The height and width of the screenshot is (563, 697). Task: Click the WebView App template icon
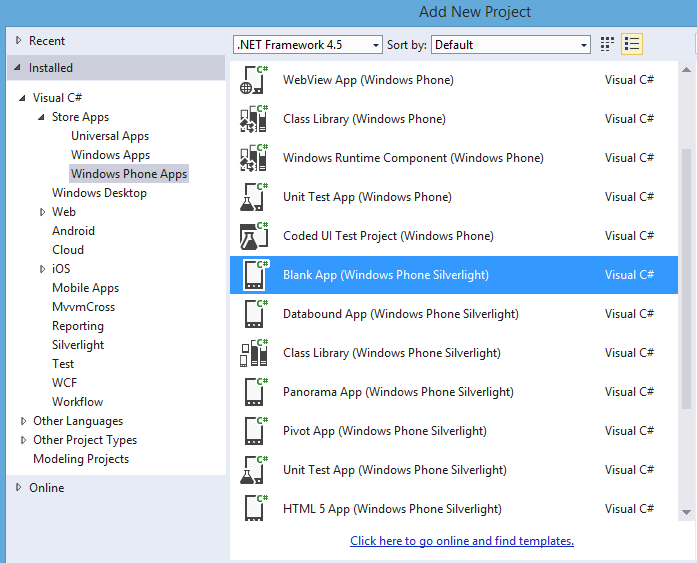click(x=254, y=80)
